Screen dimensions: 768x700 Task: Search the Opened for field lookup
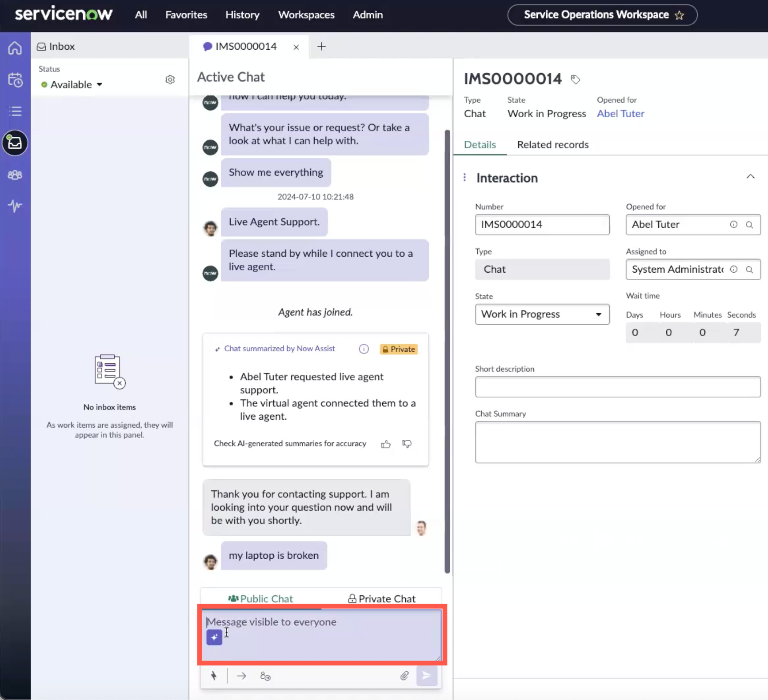749,225
